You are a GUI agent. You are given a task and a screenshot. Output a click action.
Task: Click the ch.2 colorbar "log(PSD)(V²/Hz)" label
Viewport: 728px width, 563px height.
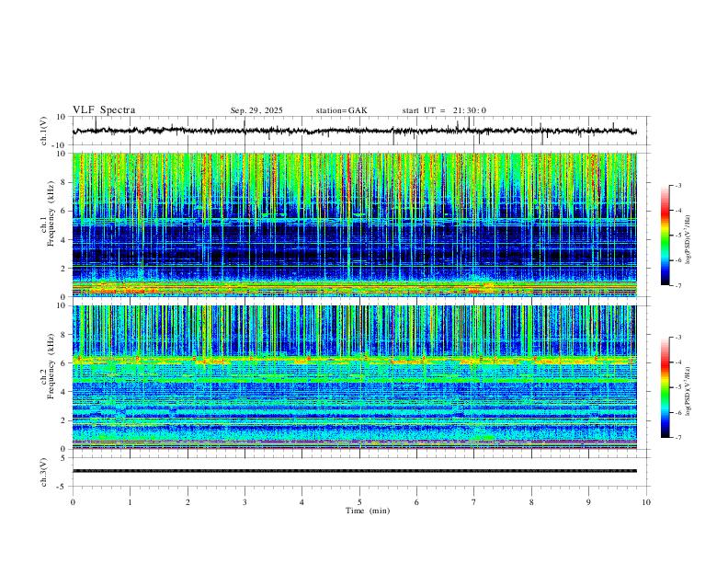(x=688, y=391)
